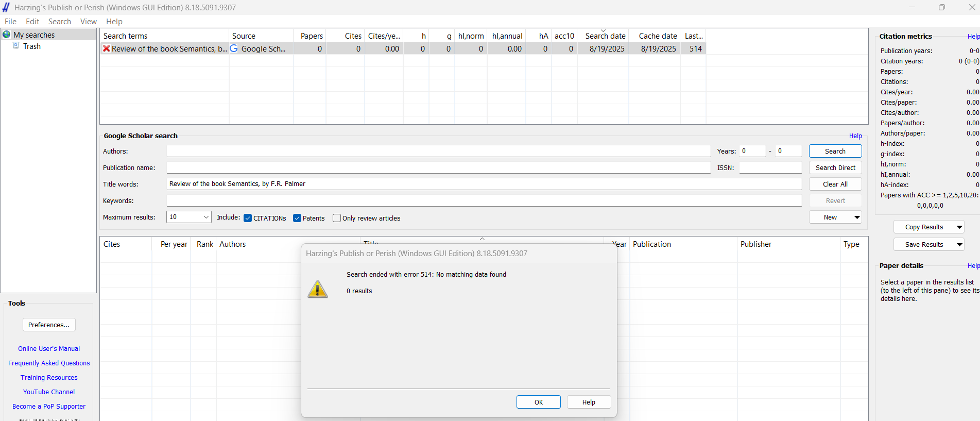Open the Preferences button
Screen dimensions: 980x421
tap(49, 325)
